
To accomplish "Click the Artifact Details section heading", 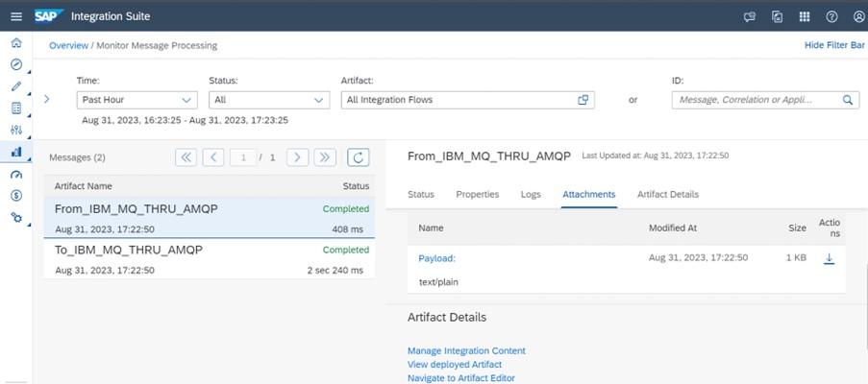I will (x=447, y=318).
